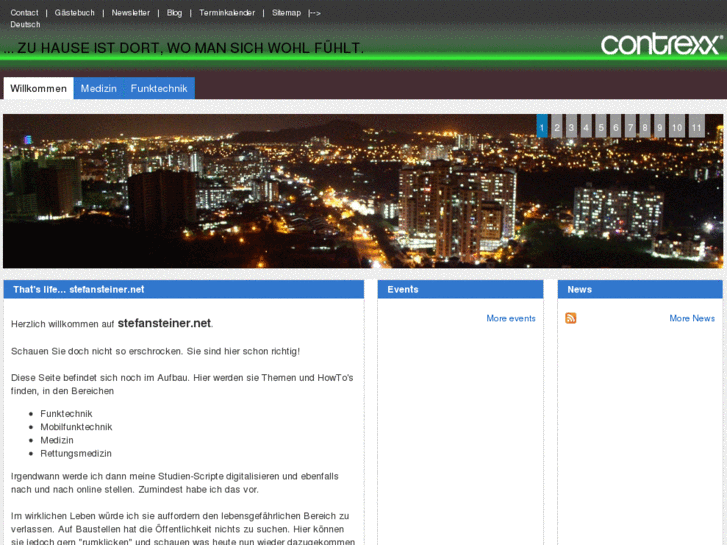This screenshot has height=545, width=727.
Task: Click the ZU HAUSE IST DORT slogan
Action: coord(184,48)
